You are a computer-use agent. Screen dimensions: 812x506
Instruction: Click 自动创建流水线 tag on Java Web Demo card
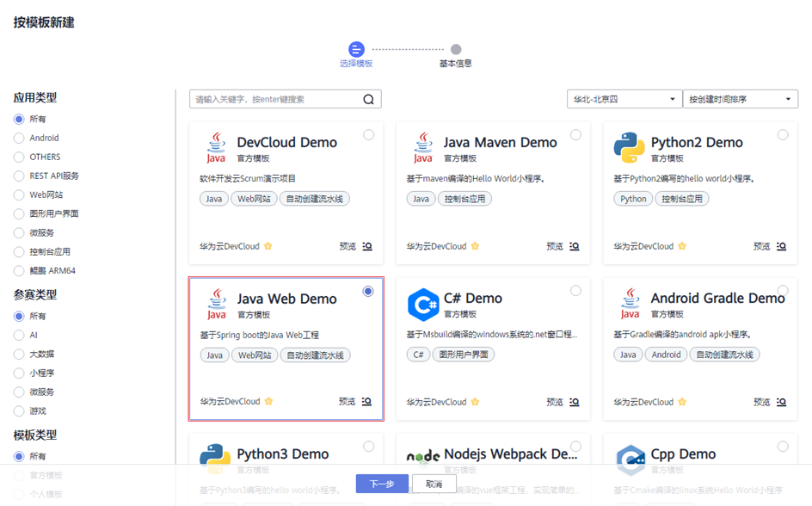316,355
